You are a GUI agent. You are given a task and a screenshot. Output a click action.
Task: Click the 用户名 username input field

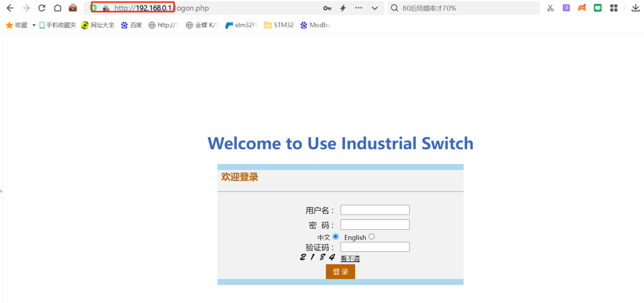[375, 210]
